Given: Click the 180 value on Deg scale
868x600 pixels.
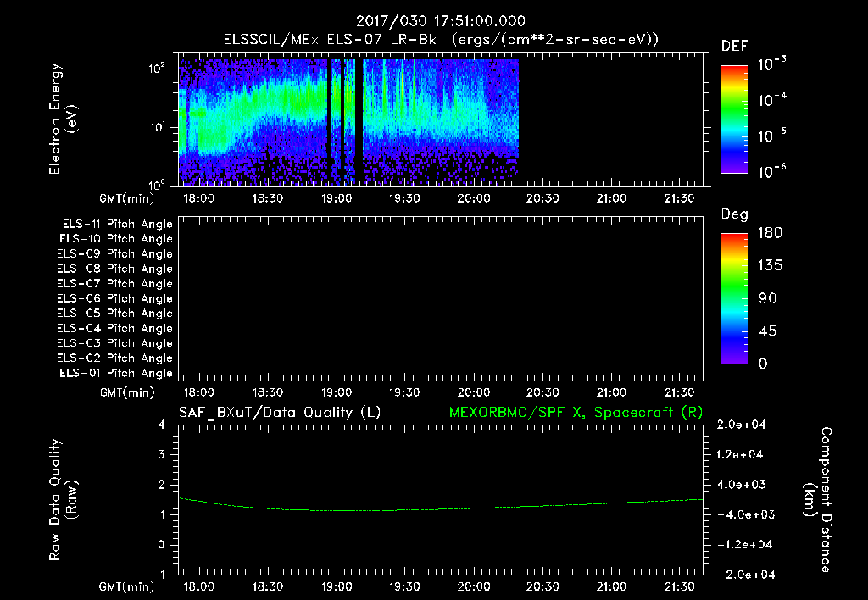Looking at the screenshot, I should pos(770,233).
